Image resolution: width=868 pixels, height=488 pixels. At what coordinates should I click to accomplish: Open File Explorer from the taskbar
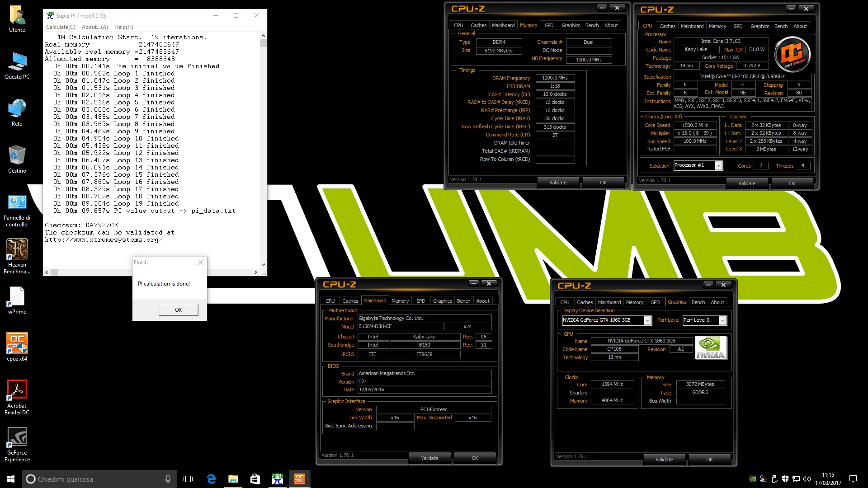pos(233,479)
